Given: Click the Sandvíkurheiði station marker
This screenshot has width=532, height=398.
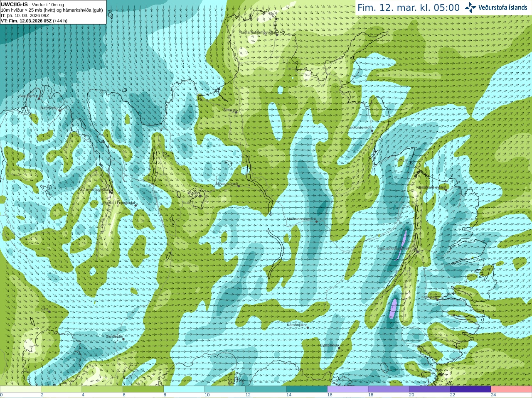Looking at the screenshot, I should coord(372,131).
